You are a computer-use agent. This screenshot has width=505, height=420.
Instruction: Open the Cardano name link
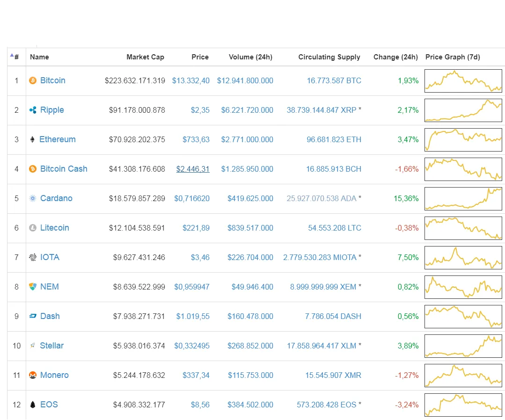tap(56, 198)
